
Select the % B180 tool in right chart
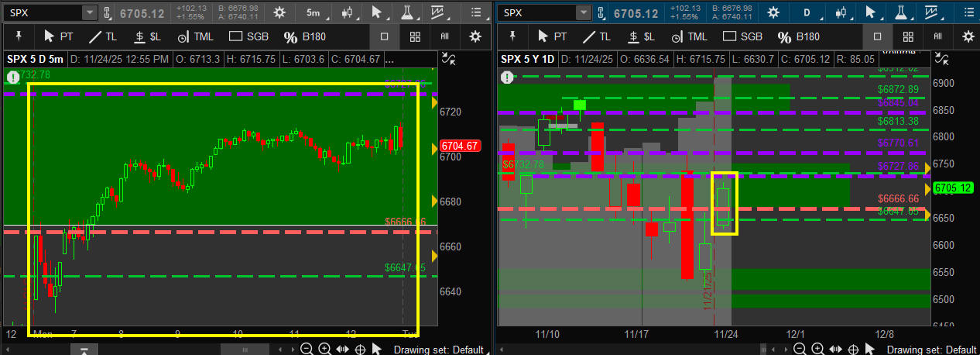click(799, 36)
